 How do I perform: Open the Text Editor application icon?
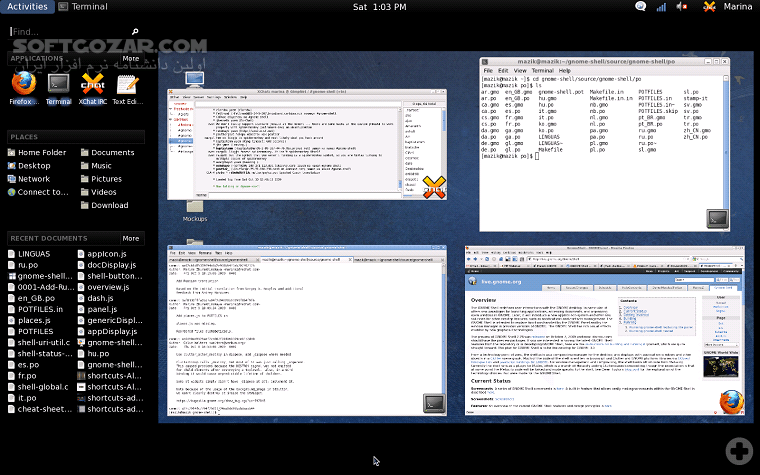point(127,84)
